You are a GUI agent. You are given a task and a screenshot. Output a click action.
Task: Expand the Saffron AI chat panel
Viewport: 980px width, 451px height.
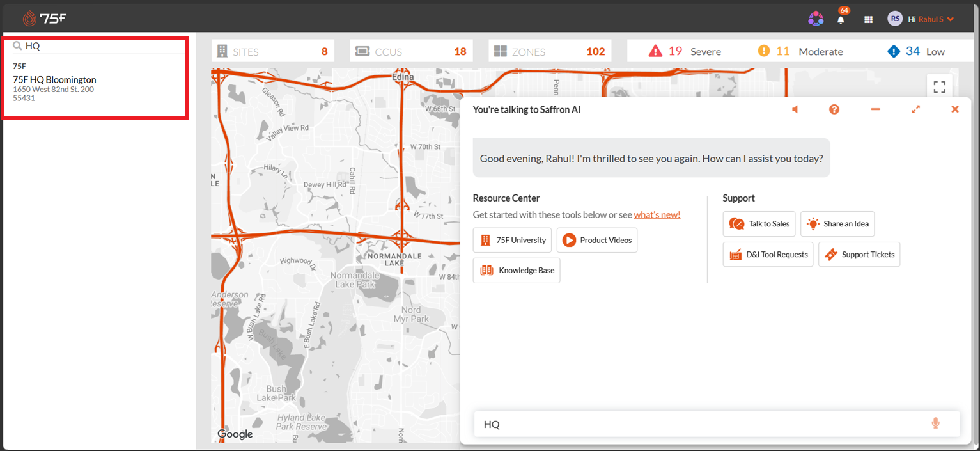[915, 109]
